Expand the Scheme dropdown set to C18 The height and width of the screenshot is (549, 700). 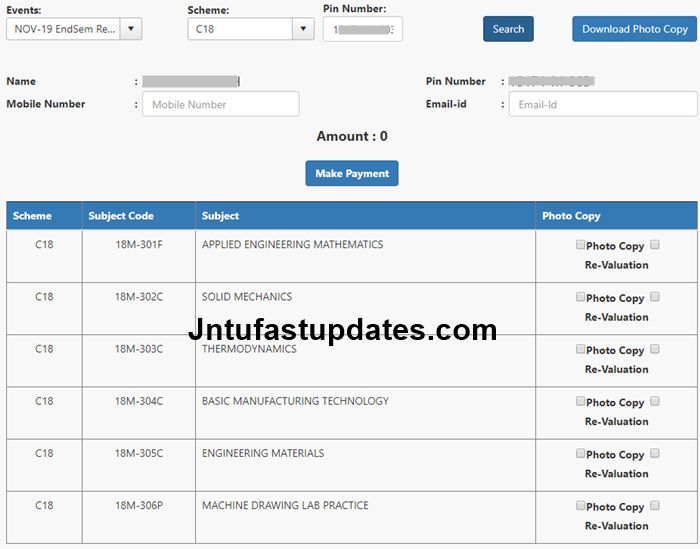[251, 29]
